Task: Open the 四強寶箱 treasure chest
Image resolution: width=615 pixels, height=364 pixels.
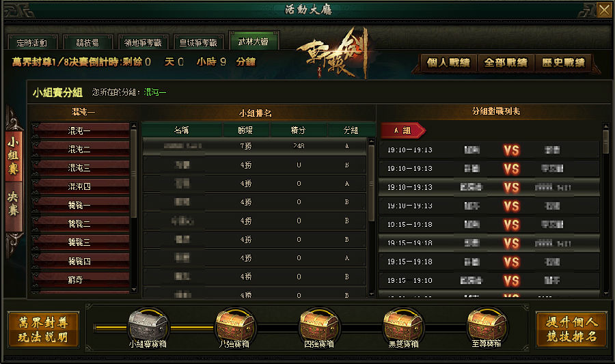Action: (x=319, y=325)
